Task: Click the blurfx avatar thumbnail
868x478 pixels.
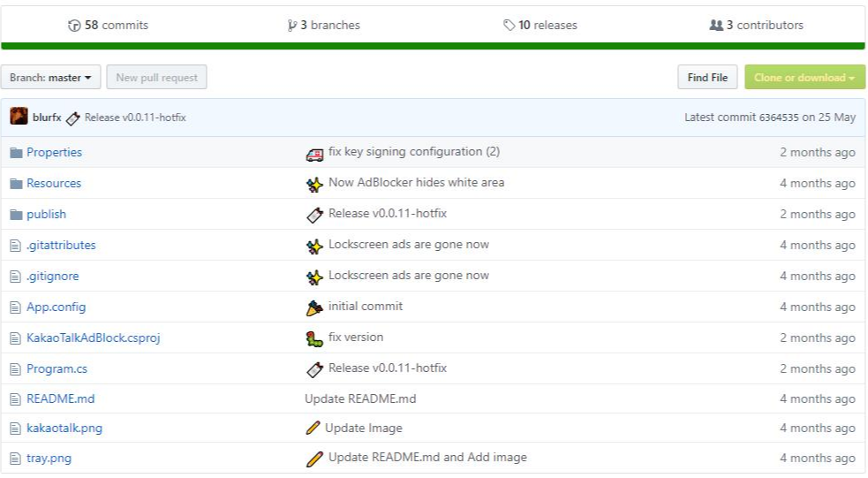Action: point(19,117)
